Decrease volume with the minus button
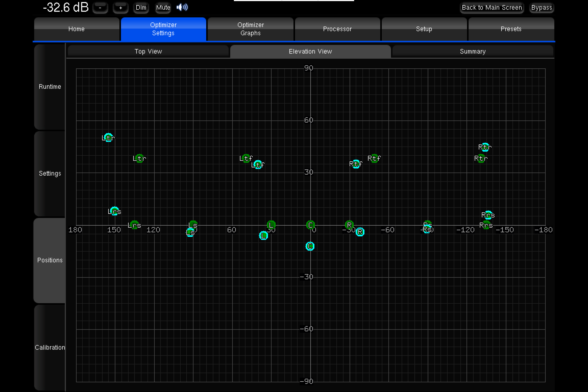 100,8
